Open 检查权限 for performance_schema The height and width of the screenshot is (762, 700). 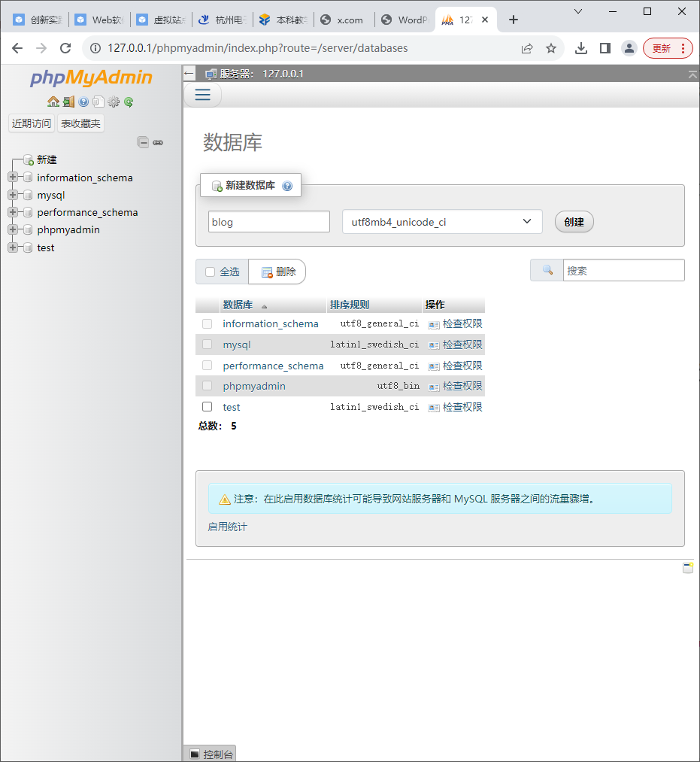pos(462,366)
